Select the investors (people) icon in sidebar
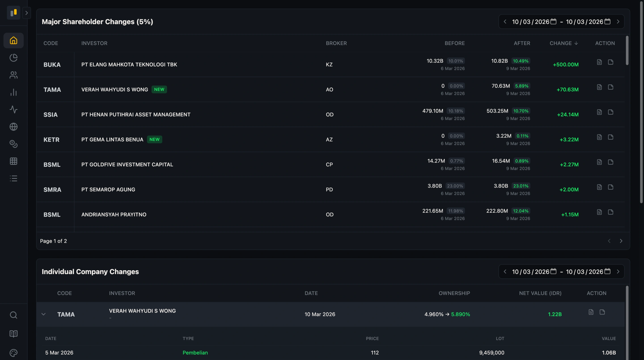This screenshot has height=360, width=644. coord(13,75)
